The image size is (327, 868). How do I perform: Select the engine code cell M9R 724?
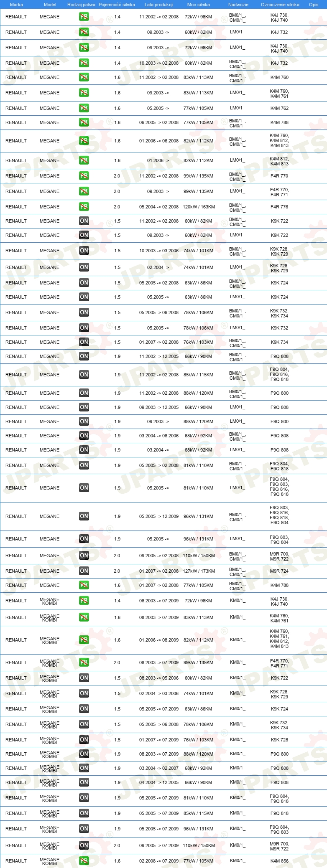click(x=279, y=571)
